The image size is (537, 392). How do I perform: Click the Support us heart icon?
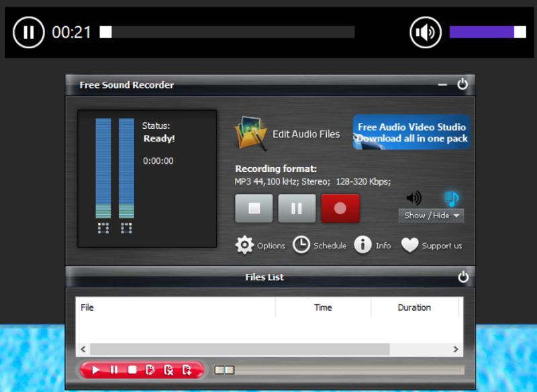tap(409, 245)
